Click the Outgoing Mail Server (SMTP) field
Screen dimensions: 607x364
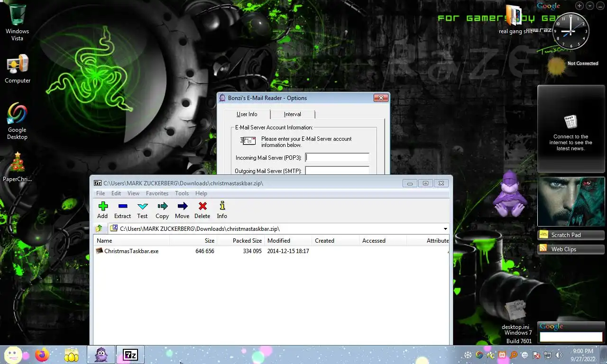(x=337, y=171)
